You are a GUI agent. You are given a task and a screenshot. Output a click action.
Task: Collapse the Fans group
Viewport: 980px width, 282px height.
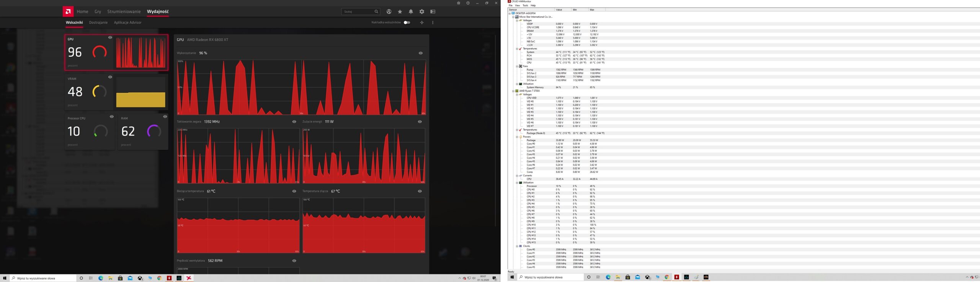[517, 66]
